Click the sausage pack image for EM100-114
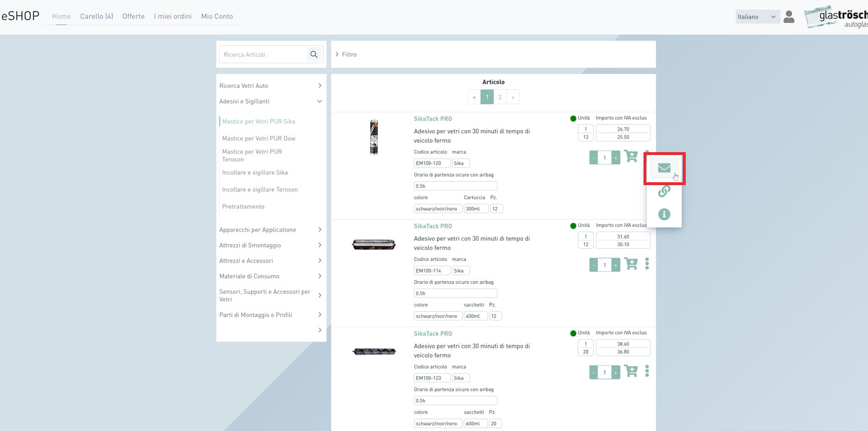 pyautogui.click(x=374, y=245)
